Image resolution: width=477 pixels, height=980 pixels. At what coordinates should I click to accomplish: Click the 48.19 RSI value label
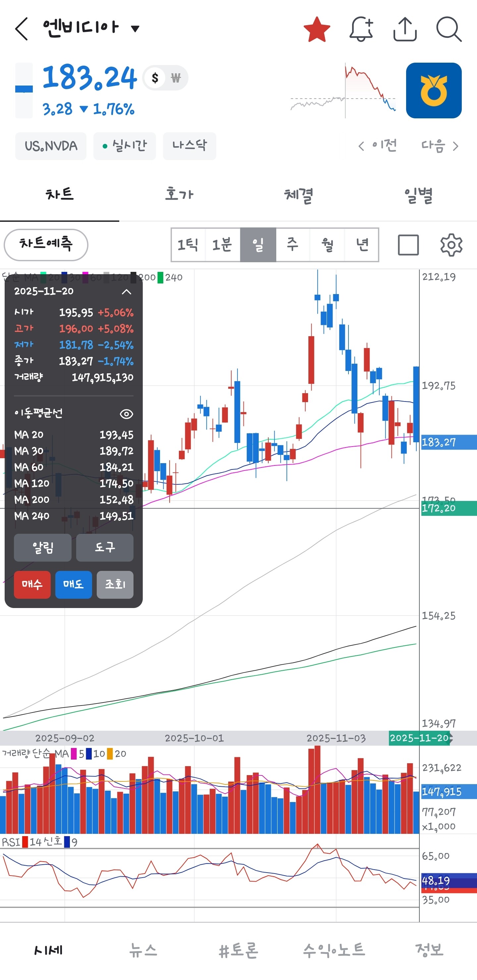pyautogui.click(x=449, y=881)
